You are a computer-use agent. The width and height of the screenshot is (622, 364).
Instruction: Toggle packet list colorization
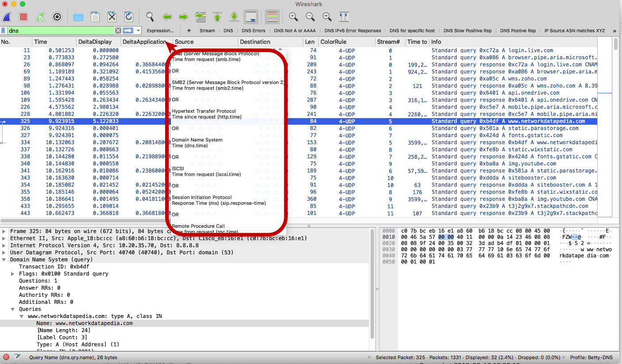(x=272, y=17)
